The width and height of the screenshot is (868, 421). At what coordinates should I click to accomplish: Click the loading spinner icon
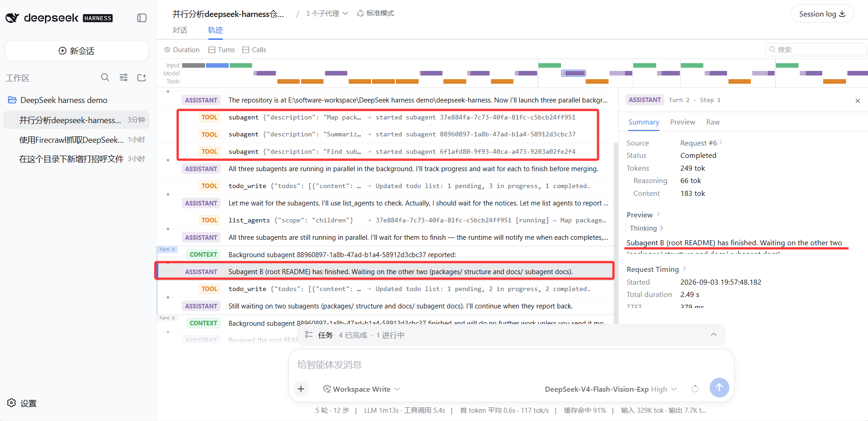695,389
